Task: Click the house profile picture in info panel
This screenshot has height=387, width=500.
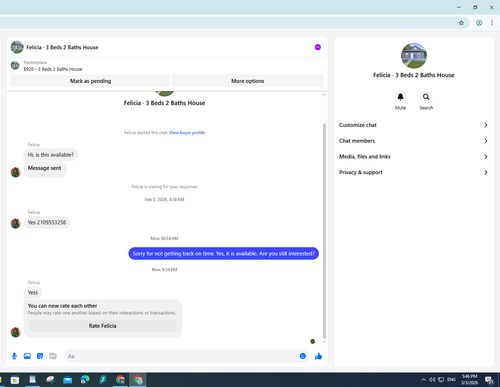Action: pyautogui.click(x=414, y=56)
